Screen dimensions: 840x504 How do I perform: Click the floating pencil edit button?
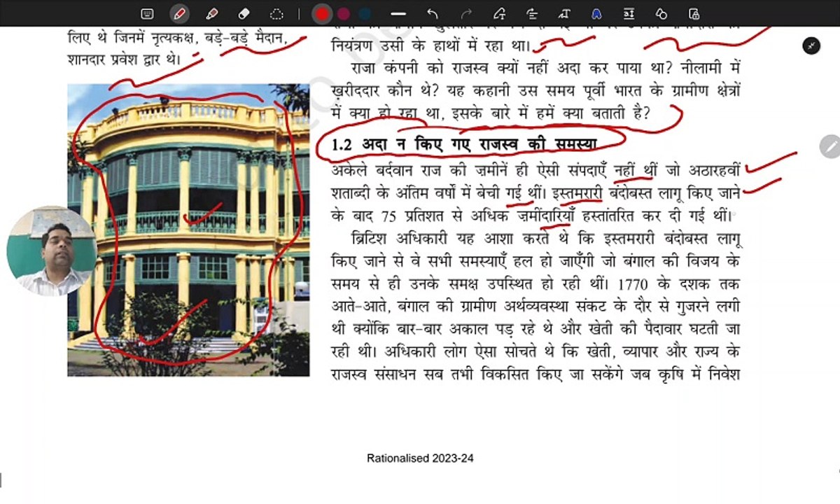[x=830, y=146]
